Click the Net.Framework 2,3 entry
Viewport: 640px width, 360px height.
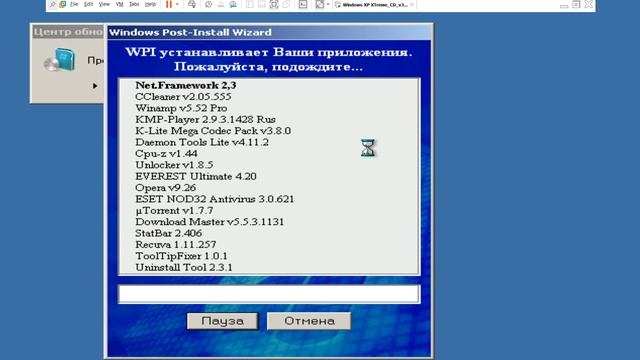186,85
